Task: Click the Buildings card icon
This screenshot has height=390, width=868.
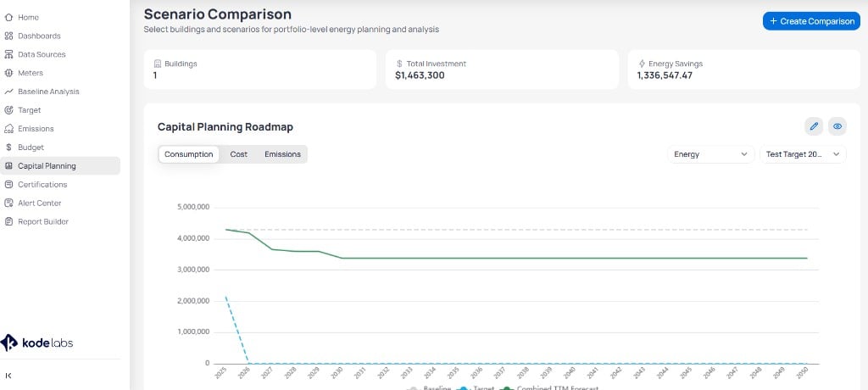Action: (x=157, y=64)
